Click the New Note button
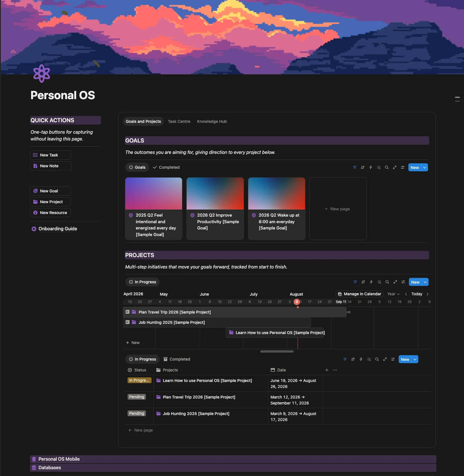This screenshot has height=476, width=464. tap(50, 166)
